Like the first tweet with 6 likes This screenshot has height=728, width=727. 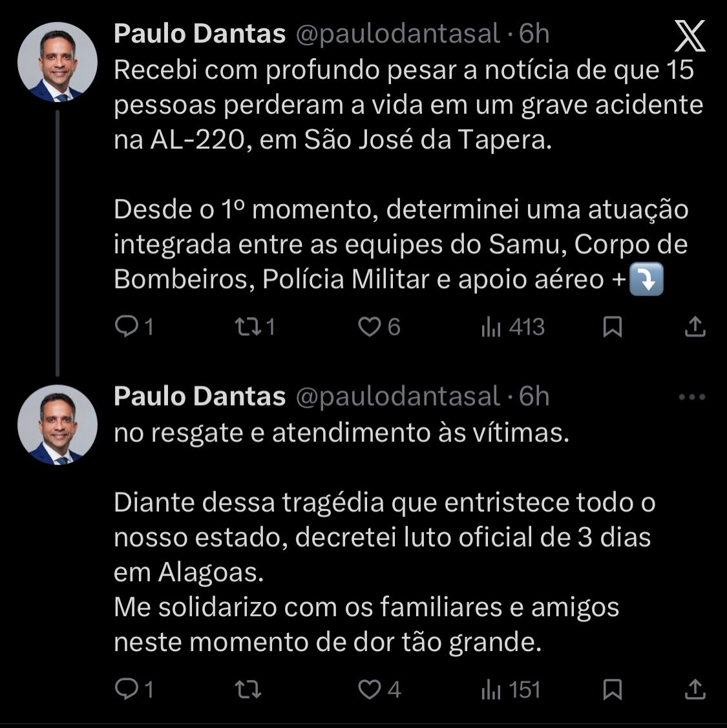pyautogui.click(x=370, y=328)
